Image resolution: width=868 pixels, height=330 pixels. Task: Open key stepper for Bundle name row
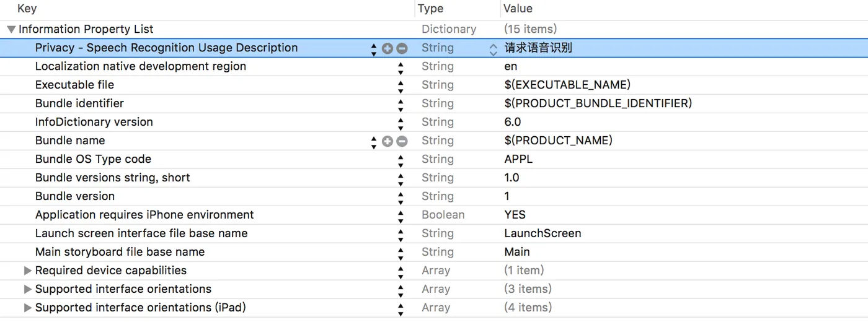pyautogui.click(x=373, y=141)
